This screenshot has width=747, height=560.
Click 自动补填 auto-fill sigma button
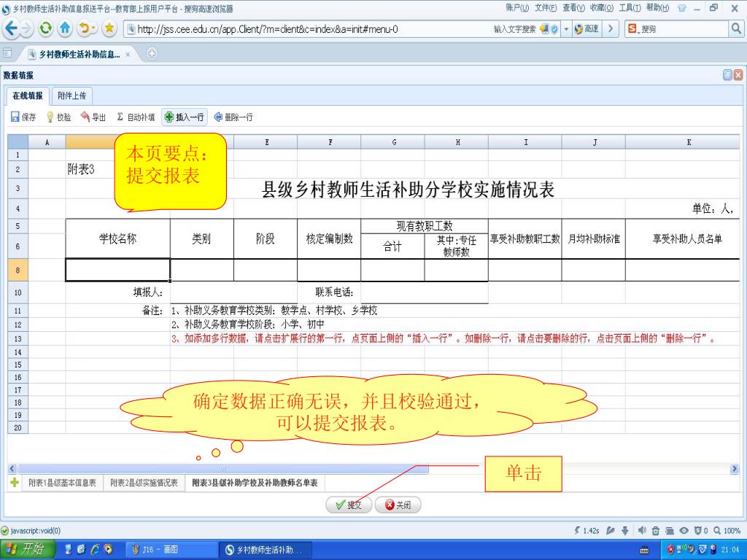pyautogui.click(x=136, y=117)
